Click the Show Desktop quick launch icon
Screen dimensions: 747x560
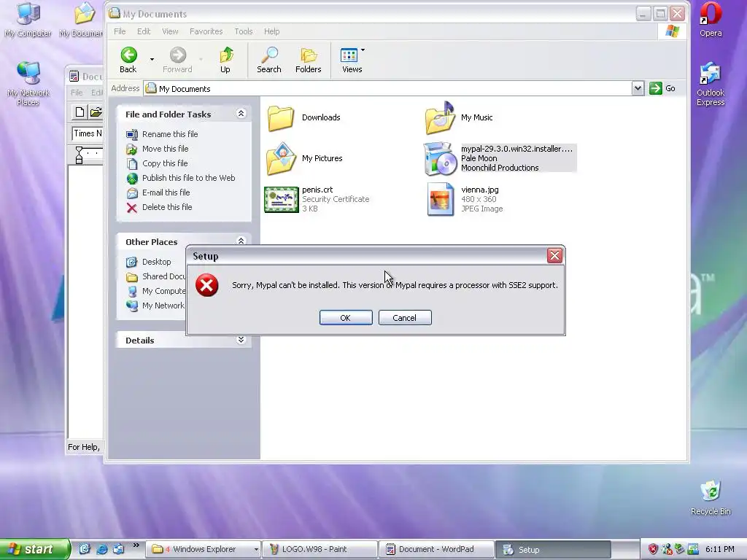(85, 549)
